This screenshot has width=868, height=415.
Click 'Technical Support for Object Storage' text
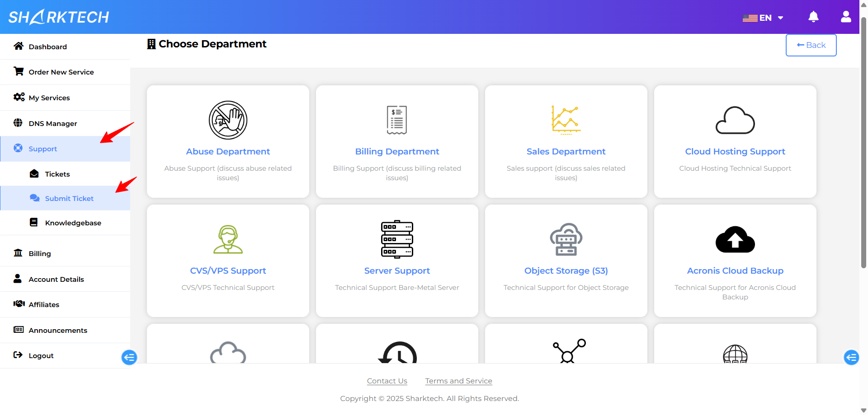point(566,288)
